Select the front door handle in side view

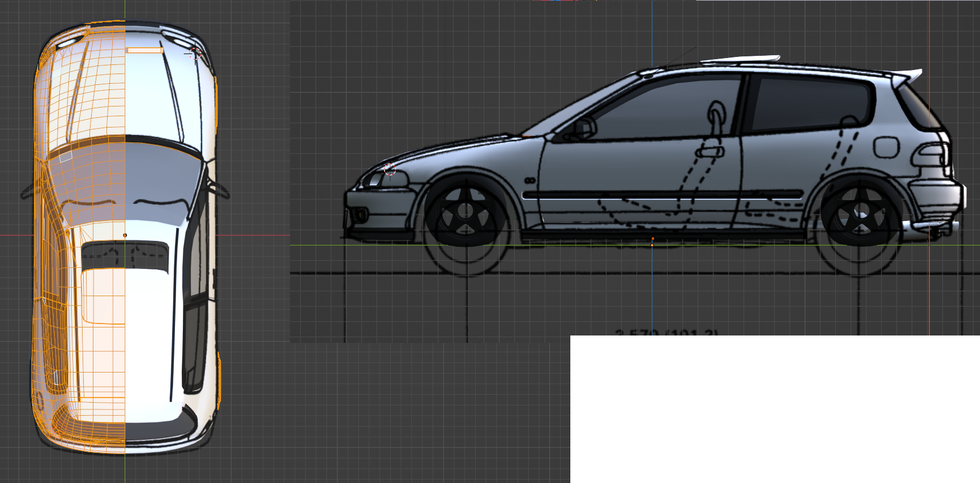pyautogui.click(x=710, y=152)
